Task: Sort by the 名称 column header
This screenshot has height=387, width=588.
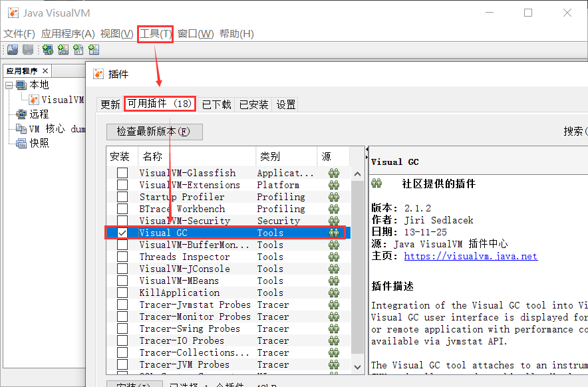Action: [x=198, y=156]
